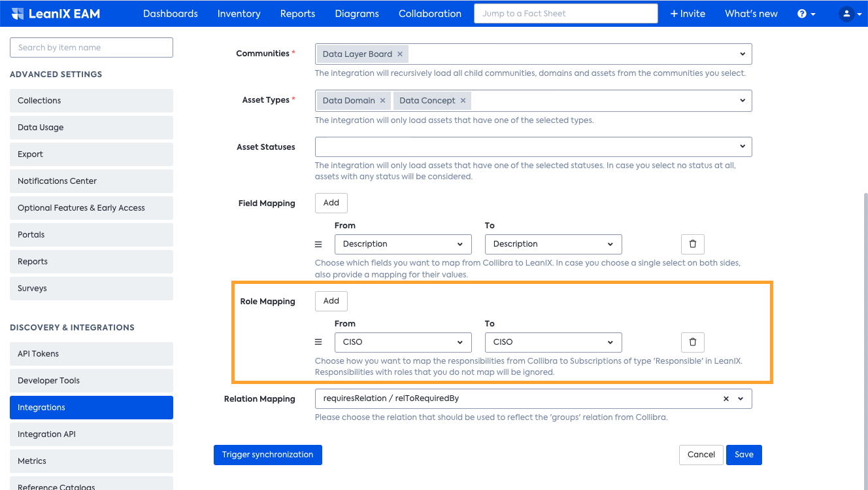Viewport: 868px width, 490px height.
Task: Open the Inventory menu
Action: point(239,14)
